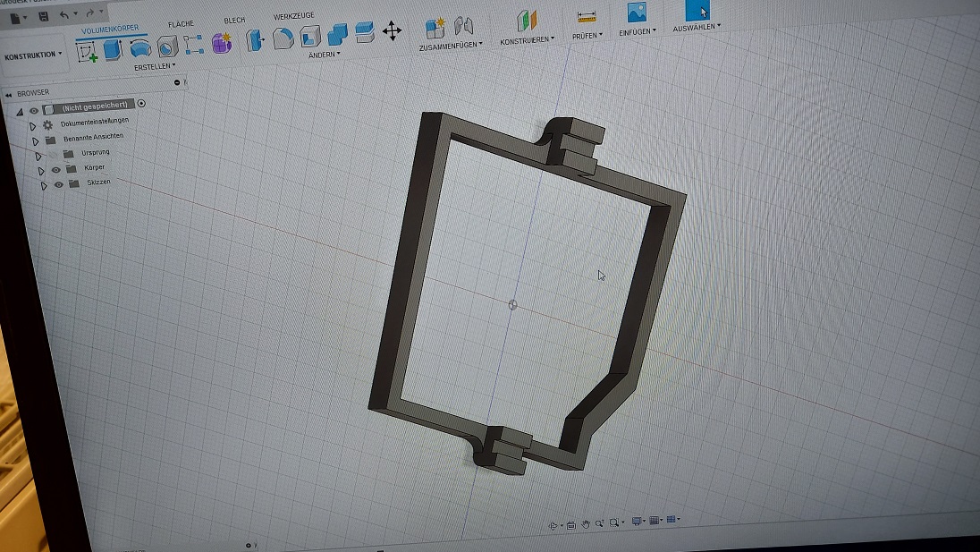The width and height of the screenshot is (980, 552).
Task: Open the AUSWÄHLEN dropdown menu
Action: tap(697, 28)
